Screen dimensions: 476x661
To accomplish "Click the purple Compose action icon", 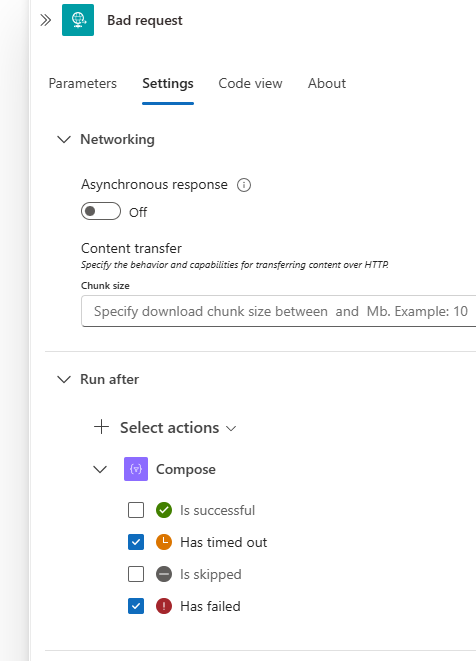I will pyautogui.click(x=136, y=469).
